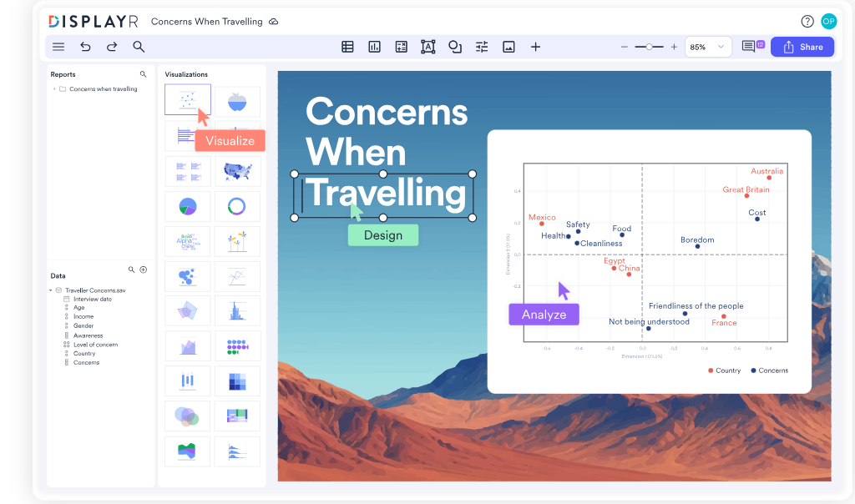The image size is (855, 504).
Task: Open the Table insert tool
Action: (x=347, y=47)
